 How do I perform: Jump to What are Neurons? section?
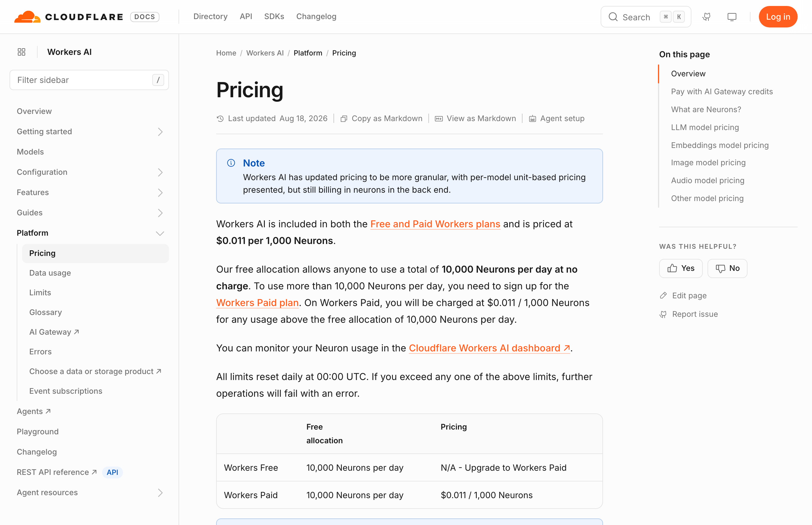[706, 109]
